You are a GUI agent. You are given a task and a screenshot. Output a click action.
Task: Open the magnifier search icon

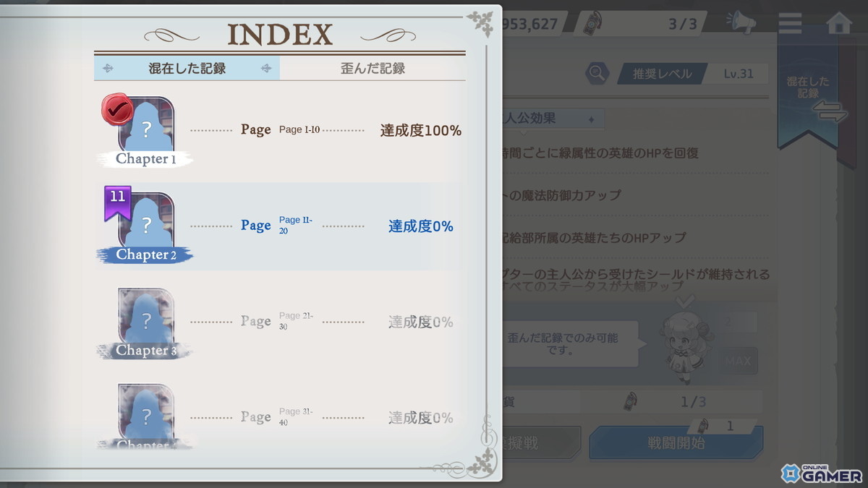point(596,72)
